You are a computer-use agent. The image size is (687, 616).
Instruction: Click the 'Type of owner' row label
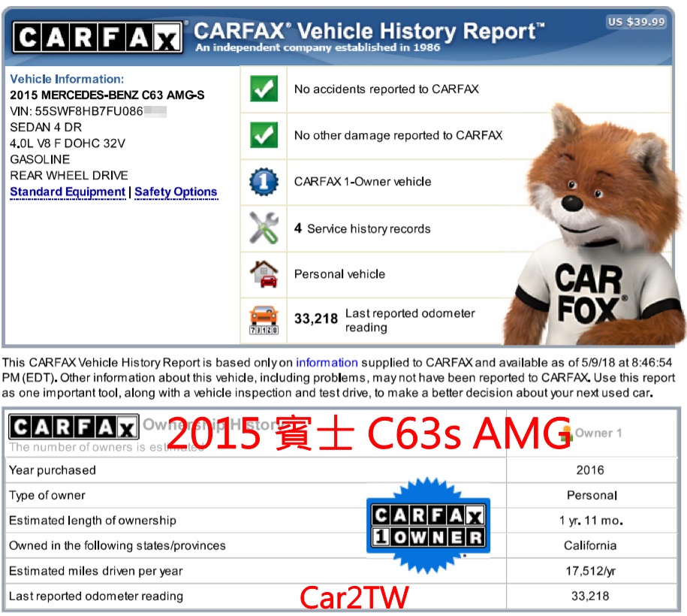(47, 496)
